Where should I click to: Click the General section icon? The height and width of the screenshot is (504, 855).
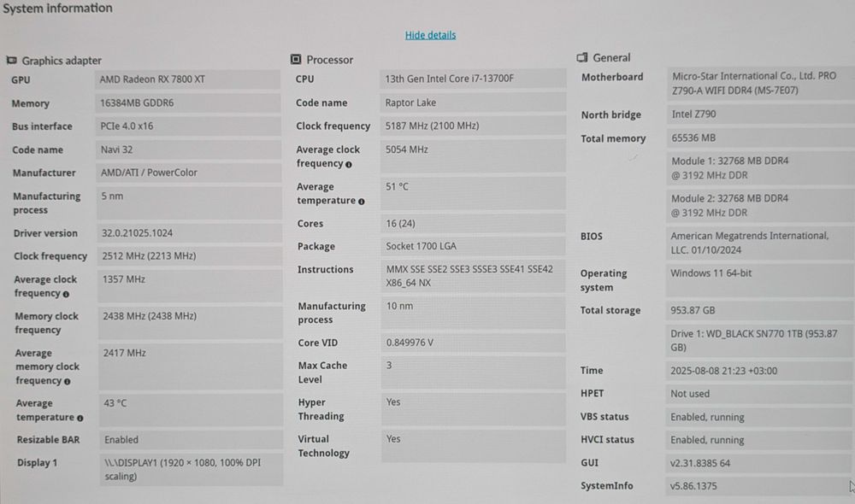coord(581,57)
